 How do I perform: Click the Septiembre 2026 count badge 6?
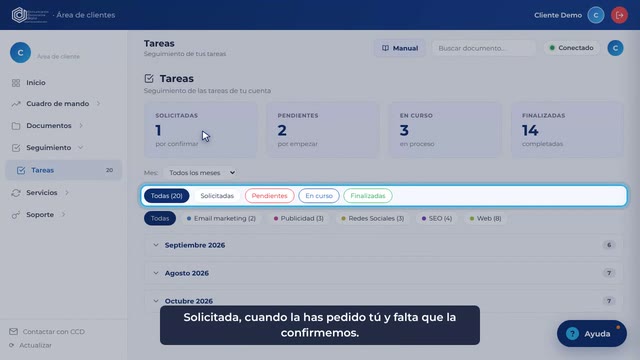(x=609, y=245)
